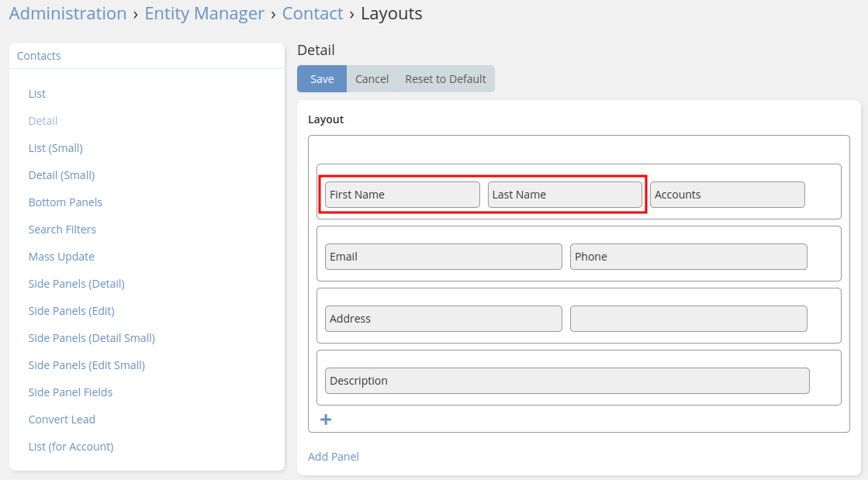Select the Convert Lead layout
The image size is (868, 480).
pyautogui.click(x=62, y=420)
